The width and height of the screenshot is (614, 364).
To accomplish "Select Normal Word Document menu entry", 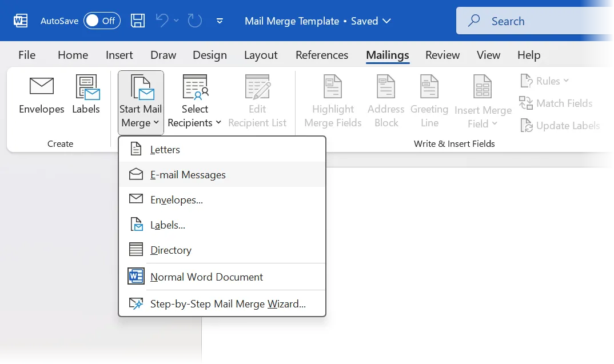I will (222, 277).
